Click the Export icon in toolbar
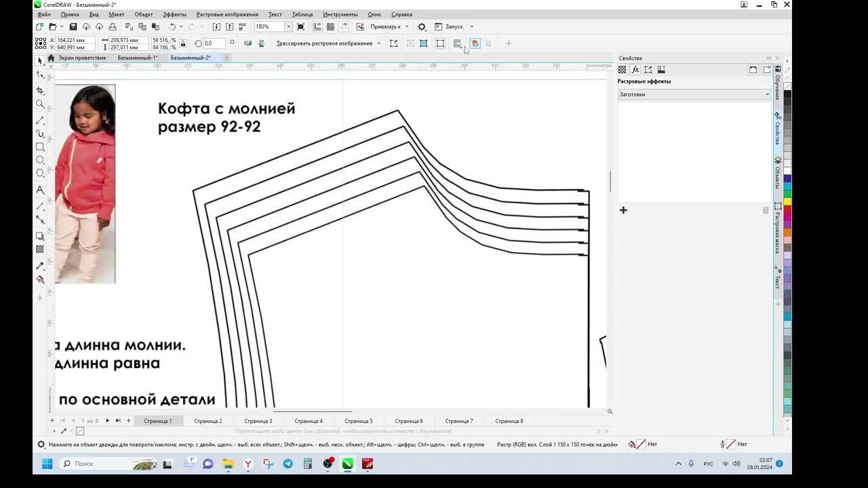The image size is (868, 488). [229, 26]
